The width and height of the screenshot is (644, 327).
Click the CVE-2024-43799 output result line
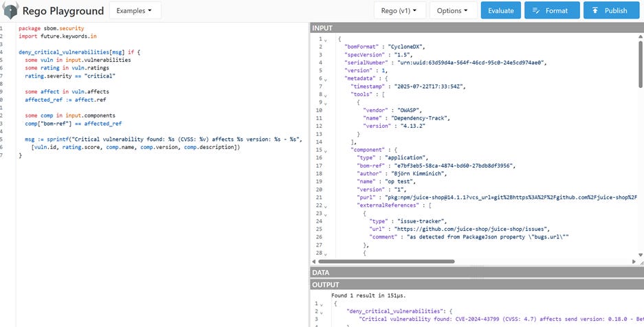(501, 319)
